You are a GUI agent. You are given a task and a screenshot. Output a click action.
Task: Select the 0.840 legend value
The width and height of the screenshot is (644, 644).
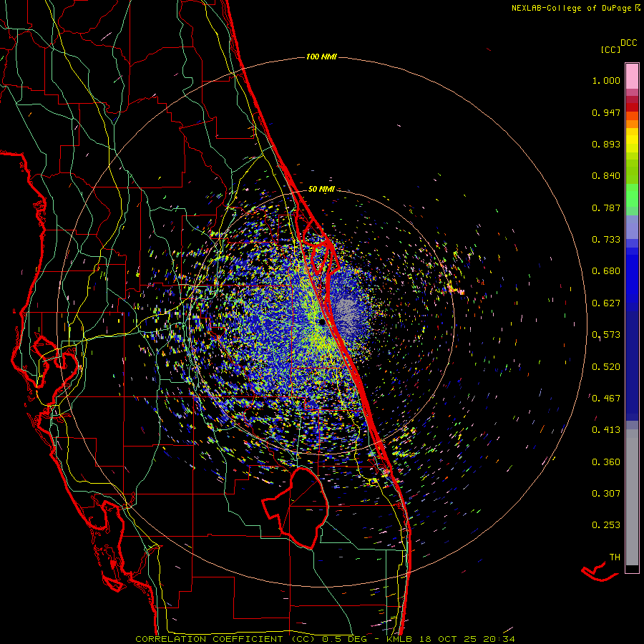[x=606, y=176]
